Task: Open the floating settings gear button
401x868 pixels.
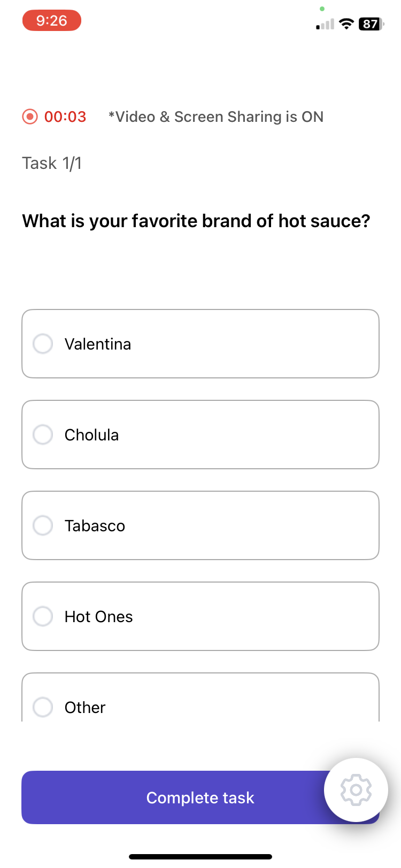Action: coord(356,789)
